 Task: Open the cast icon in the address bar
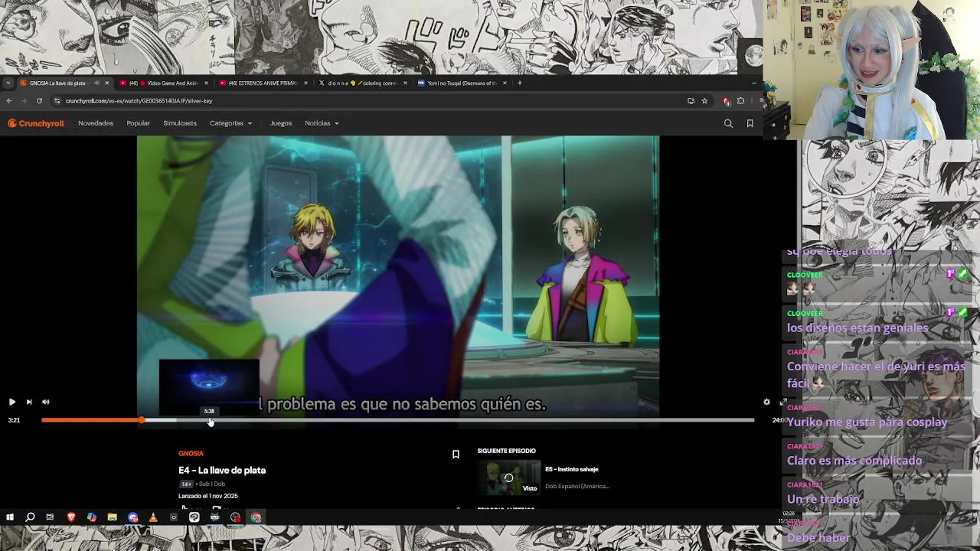(691, 101)
